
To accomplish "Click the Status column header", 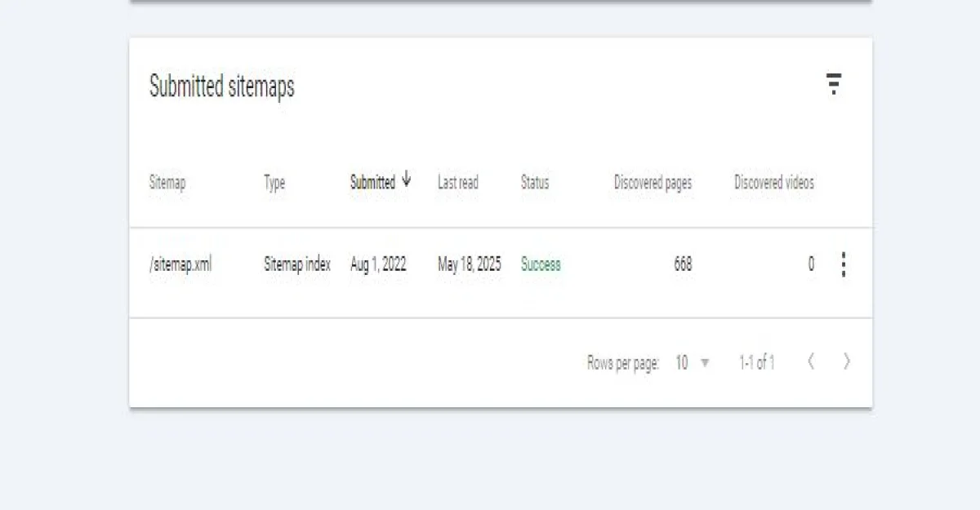I will pyautogui.click(x=535, y=183).
